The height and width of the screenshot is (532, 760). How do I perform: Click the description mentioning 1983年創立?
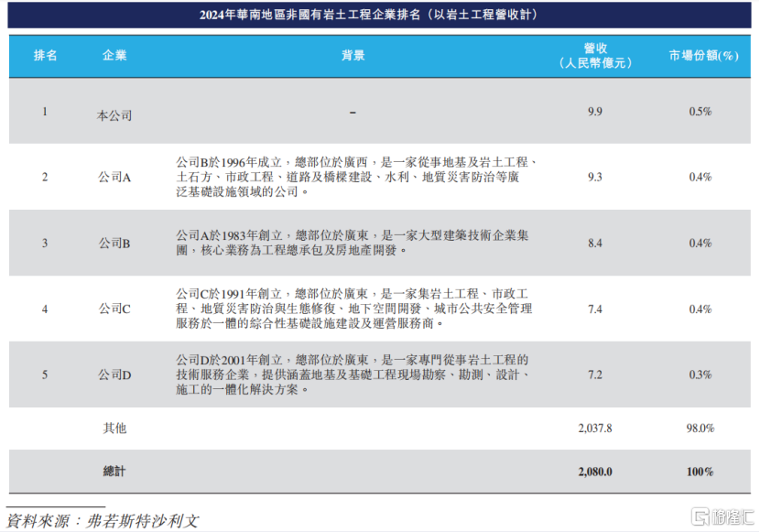click(x=353, y=242)
